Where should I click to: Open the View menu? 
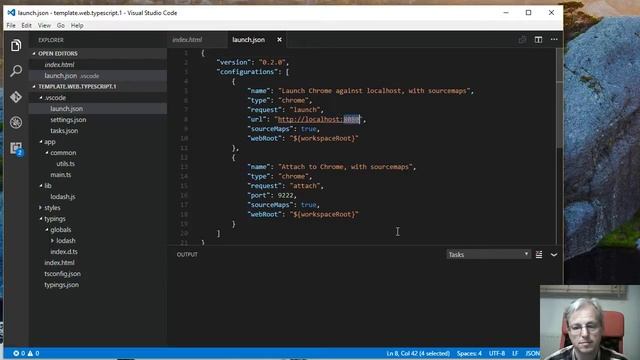(44, 25)
